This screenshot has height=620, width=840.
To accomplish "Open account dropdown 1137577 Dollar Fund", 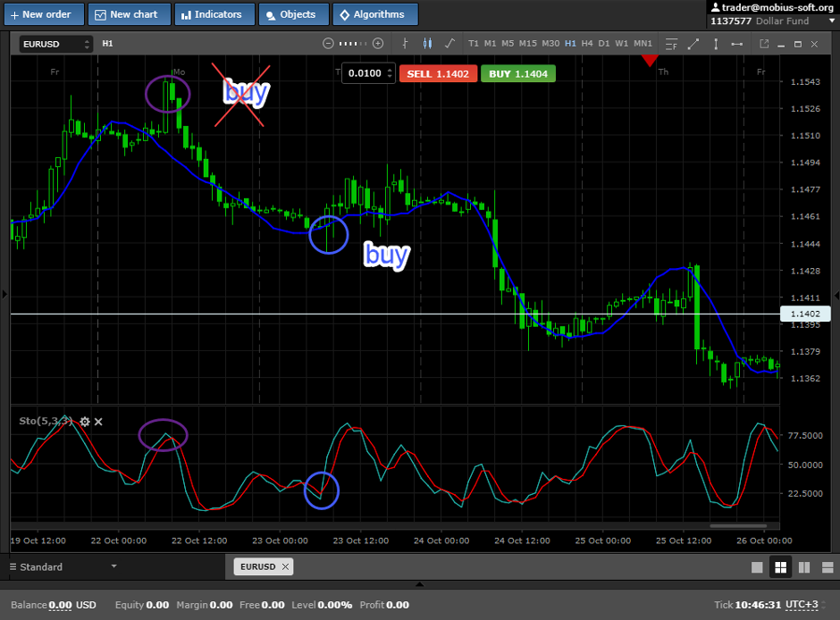I will (772, 21).
